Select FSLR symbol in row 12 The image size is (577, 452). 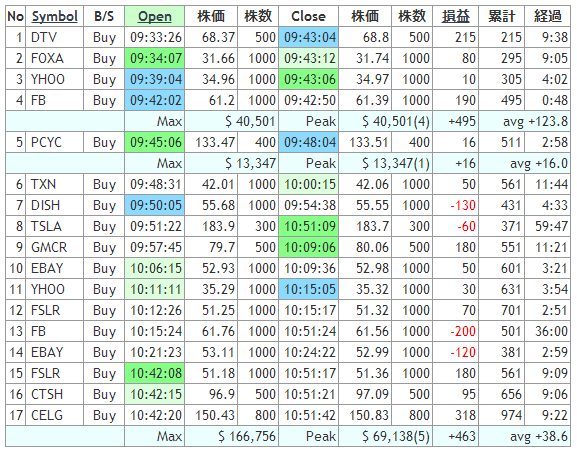[54, 310]
